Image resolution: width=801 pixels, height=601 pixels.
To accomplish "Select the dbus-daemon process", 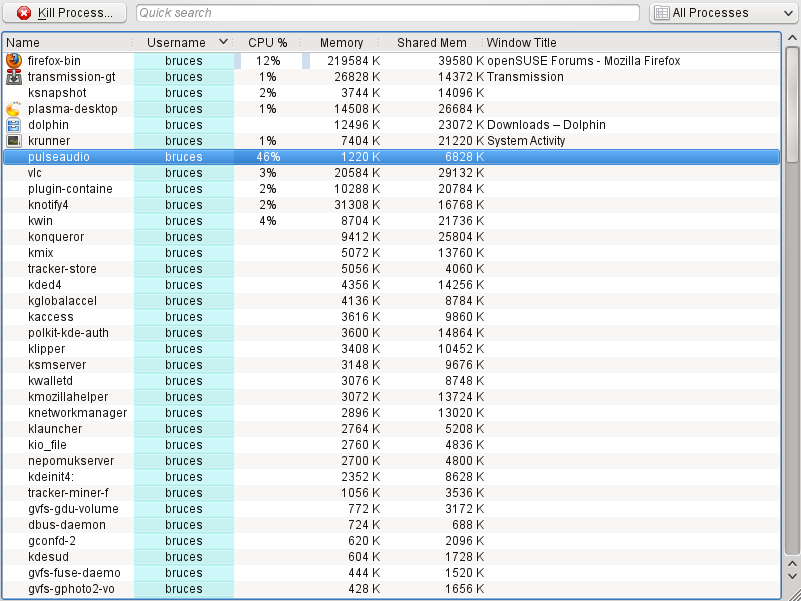I will pos(66,525).
